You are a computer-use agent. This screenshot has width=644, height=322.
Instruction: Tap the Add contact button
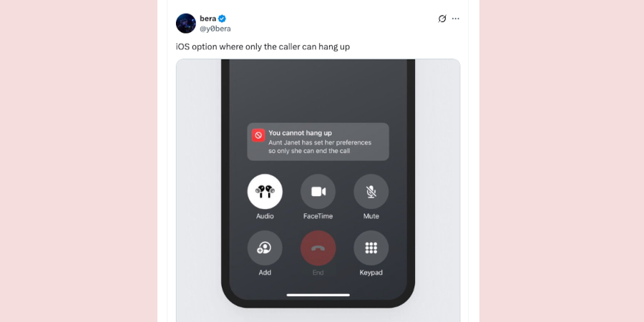pyautogui.click(x=265, y=248)
